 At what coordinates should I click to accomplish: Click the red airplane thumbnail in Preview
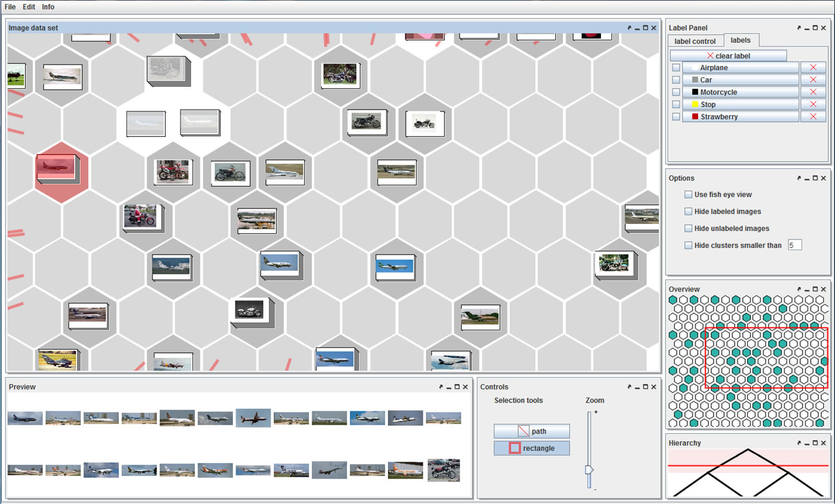[253, 418]
